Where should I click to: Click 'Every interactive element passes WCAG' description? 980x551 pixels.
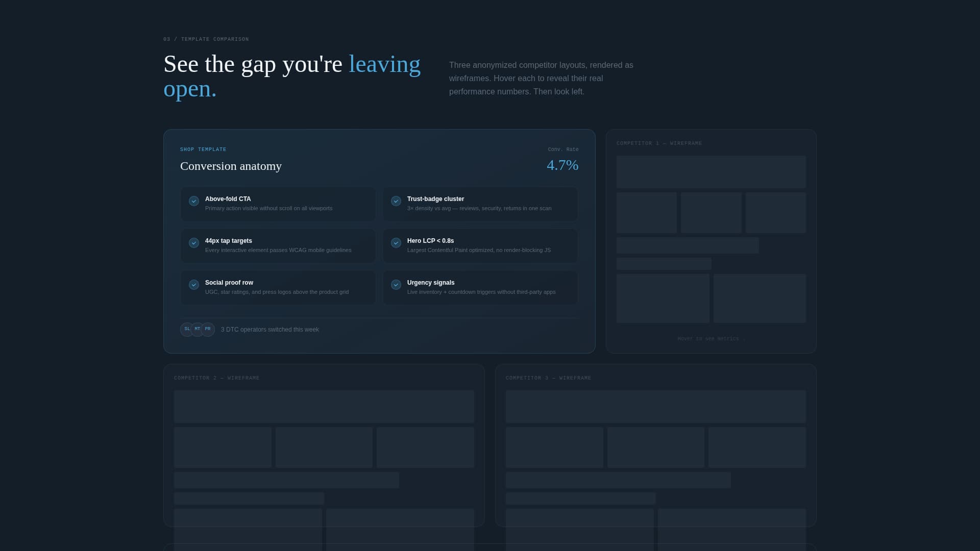[278, 250]
